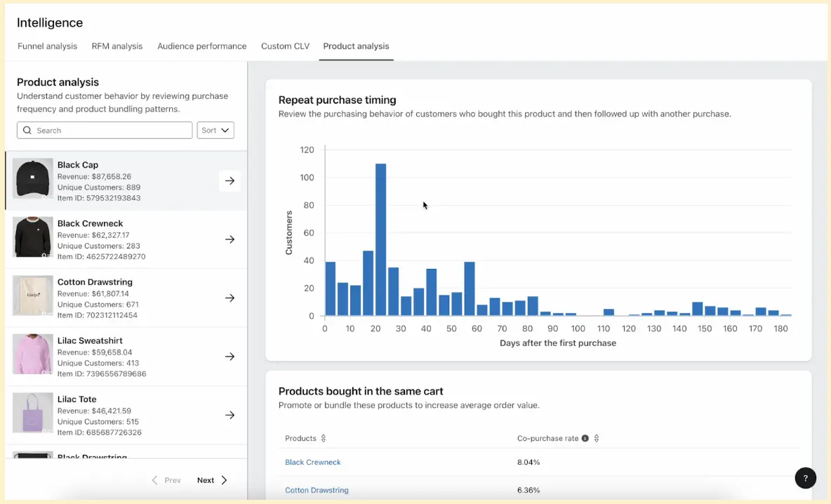
Task: Click the arrow icon beside Black Cap
Action: click(x=230, y=181)
